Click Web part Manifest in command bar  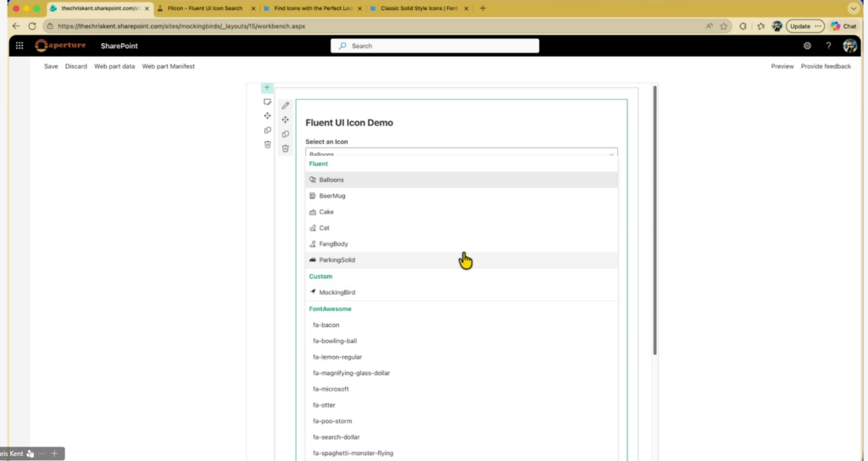click(x=168, y=66)
